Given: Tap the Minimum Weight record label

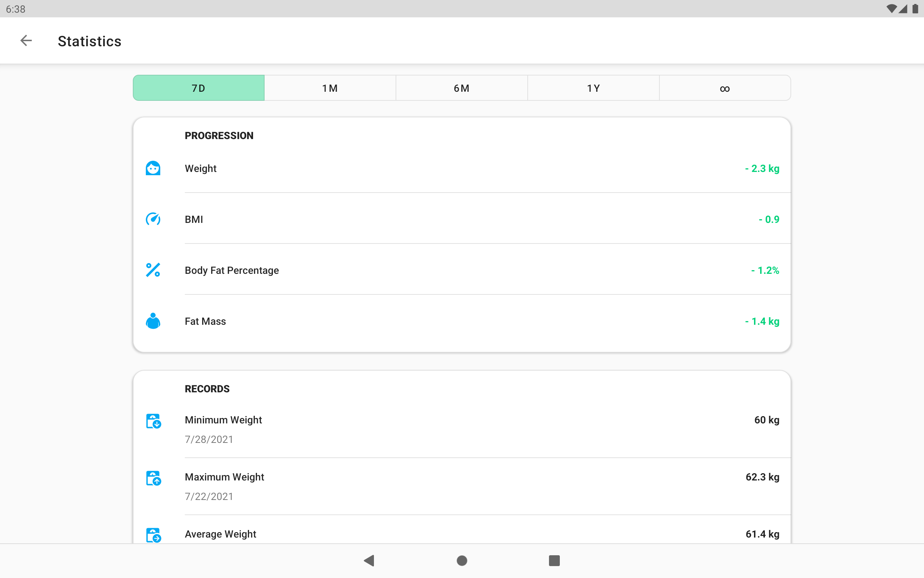Looking at the screenshot, I should 223,420.
